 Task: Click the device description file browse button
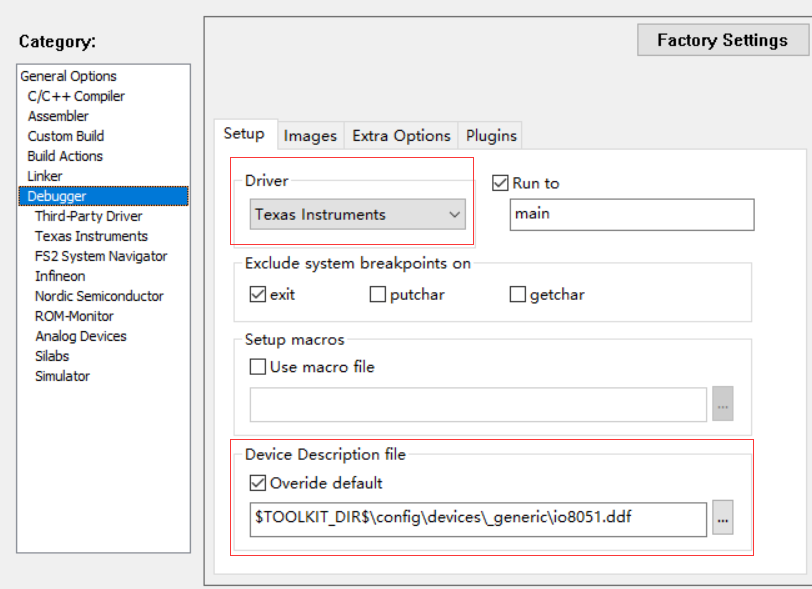pos(722,518)
